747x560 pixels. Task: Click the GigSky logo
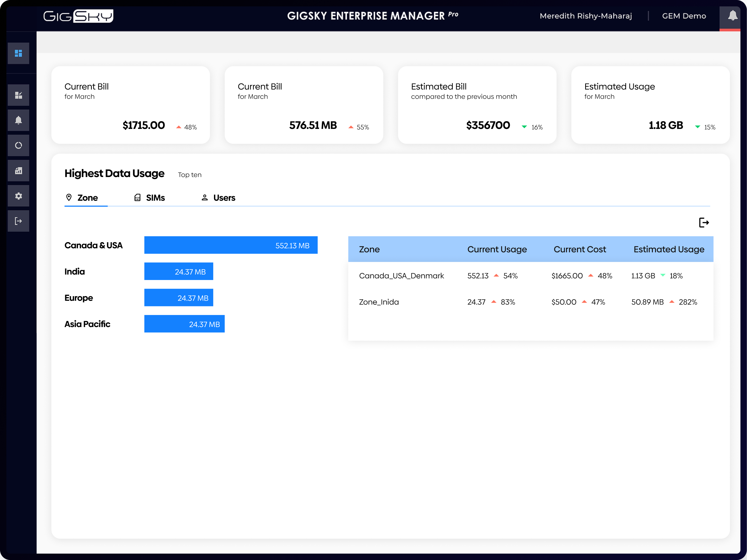pyautogui.click(x=78, y=16)
